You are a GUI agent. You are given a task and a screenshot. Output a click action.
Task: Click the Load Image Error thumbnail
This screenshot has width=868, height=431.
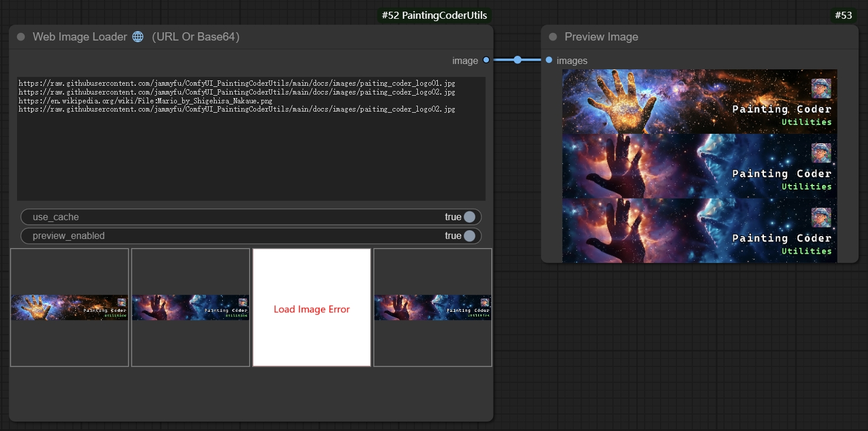(x=311, y=307)
